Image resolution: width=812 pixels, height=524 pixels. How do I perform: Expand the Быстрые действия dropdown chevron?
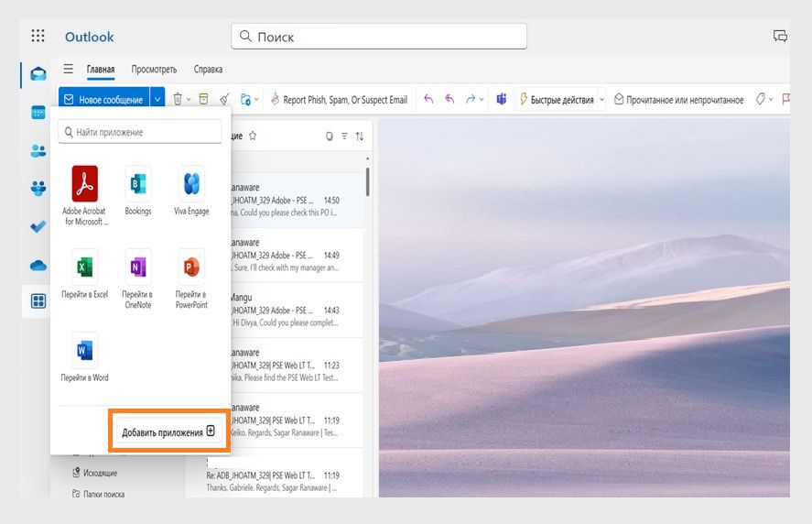coord(601,100)
